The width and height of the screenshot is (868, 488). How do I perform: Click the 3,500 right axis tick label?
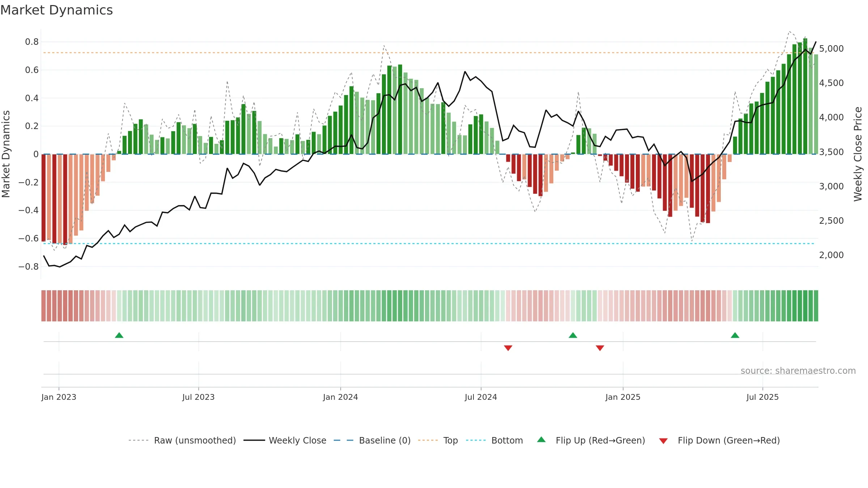point(831,152)
